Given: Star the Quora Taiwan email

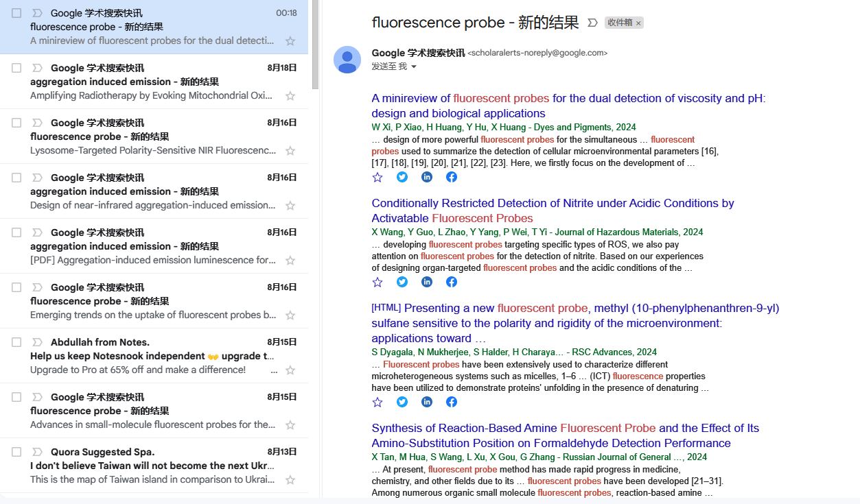Looking at the screenshot, I should (290, 480).
